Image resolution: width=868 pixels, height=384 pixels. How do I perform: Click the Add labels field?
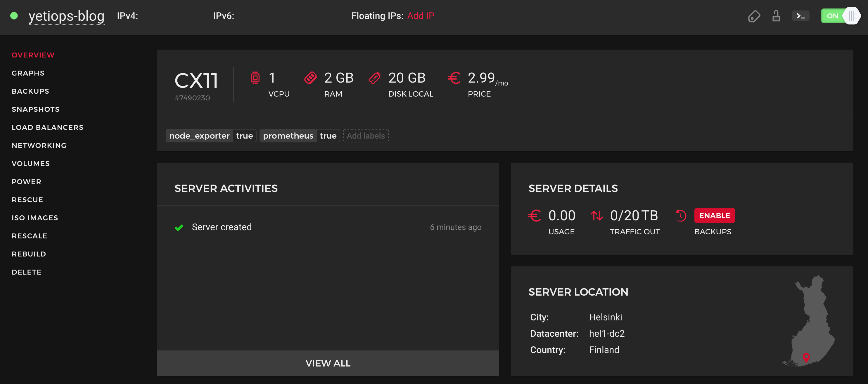(366, 136)
